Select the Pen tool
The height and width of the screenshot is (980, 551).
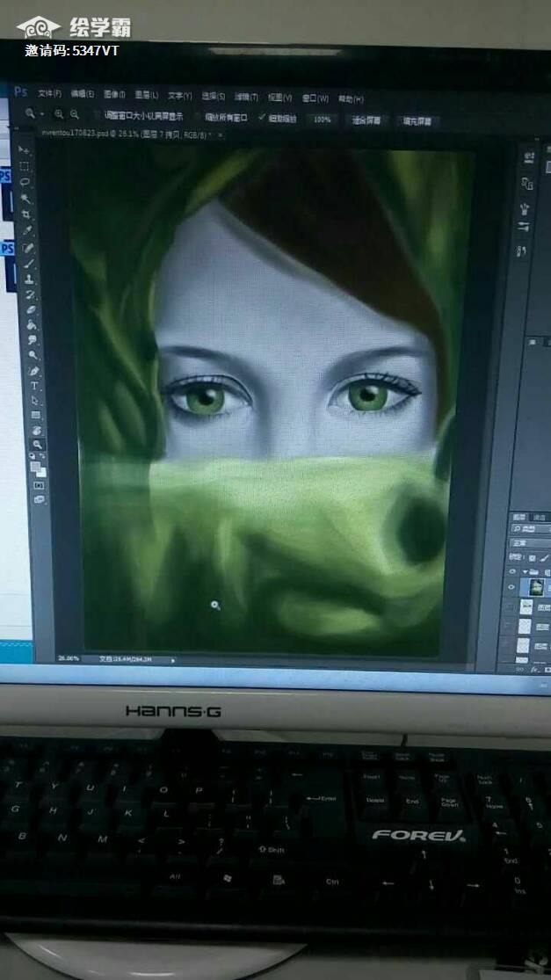click(33, 371)
